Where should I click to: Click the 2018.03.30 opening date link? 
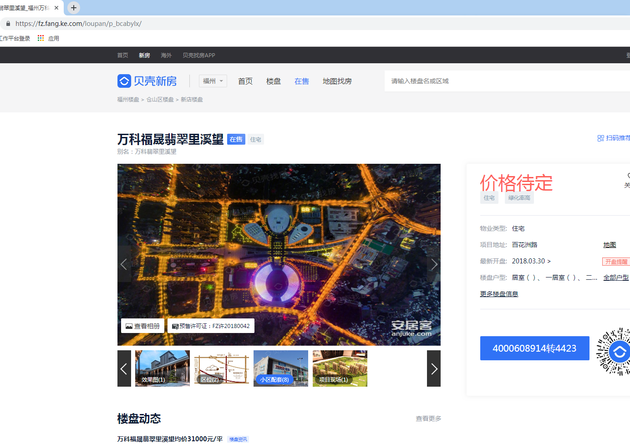tap(531, 261)
